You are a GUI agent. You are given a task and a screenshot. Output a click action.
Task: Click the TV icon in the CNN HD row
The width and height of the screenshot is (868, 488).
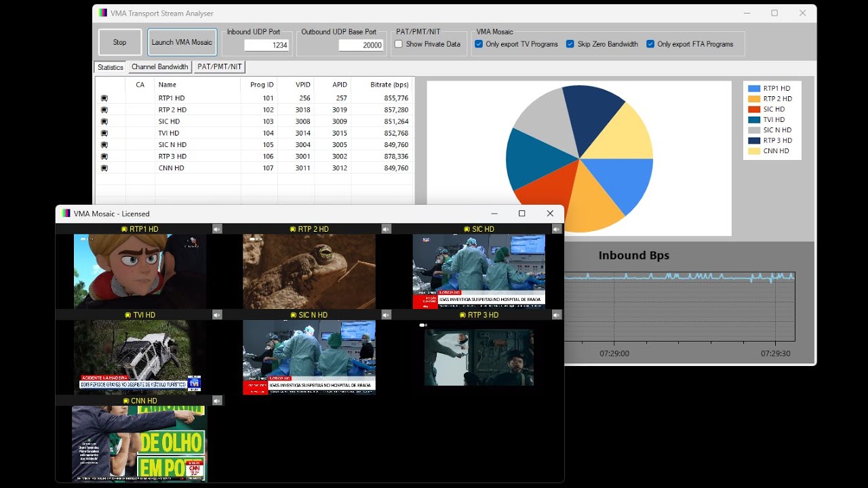[104, 168]
